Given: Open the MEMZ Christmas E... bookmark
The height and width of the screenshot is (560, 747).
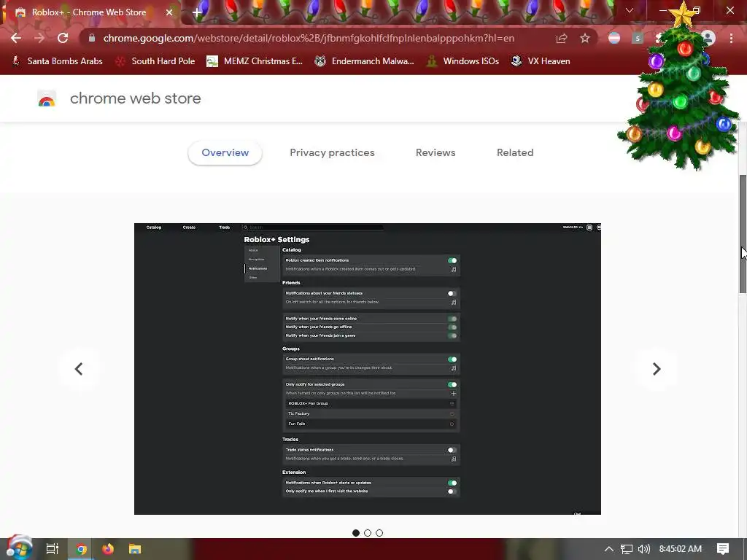Looking at the screenshot, I should tap(255, 61).
